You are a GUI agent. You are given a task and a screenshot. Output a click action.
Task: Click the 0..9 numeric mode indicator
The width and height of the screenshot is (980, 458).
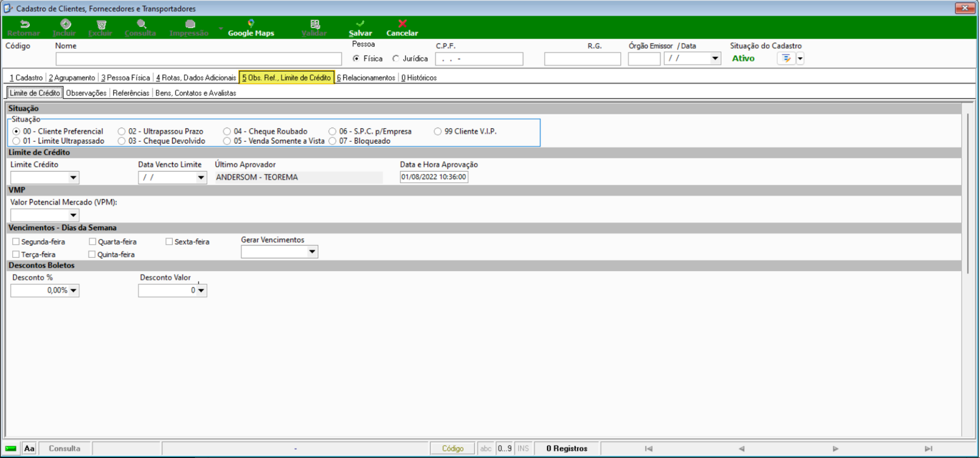click(505, 448)
